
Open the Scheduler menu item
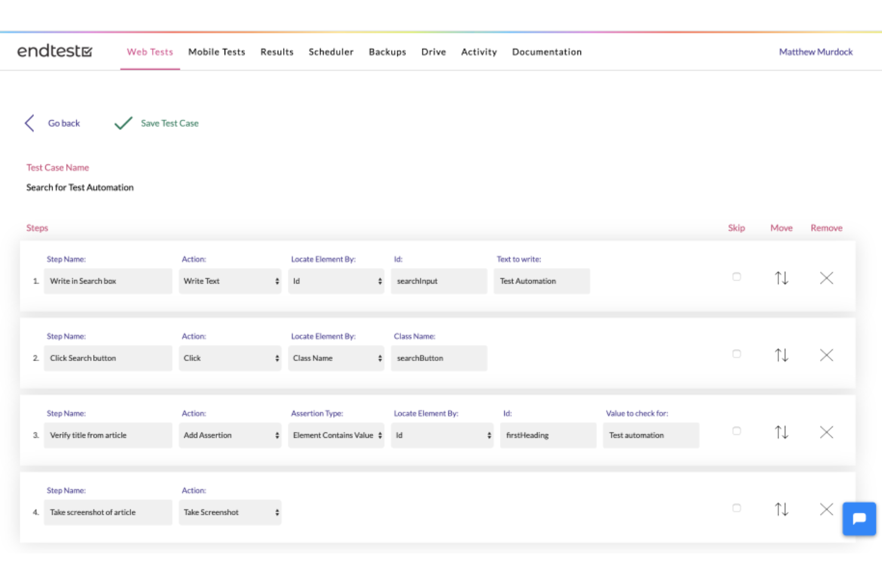click(331, 52)
